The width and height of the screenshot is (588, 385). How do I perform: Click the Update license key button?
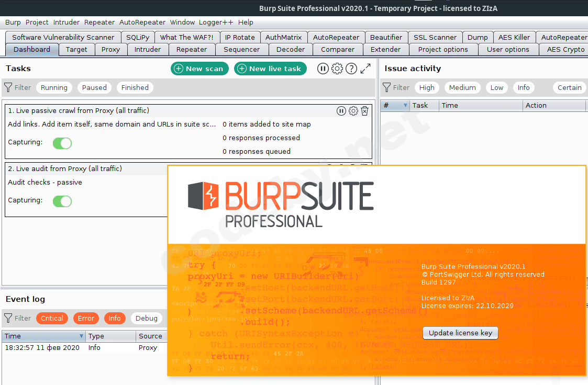coord(460,333)
